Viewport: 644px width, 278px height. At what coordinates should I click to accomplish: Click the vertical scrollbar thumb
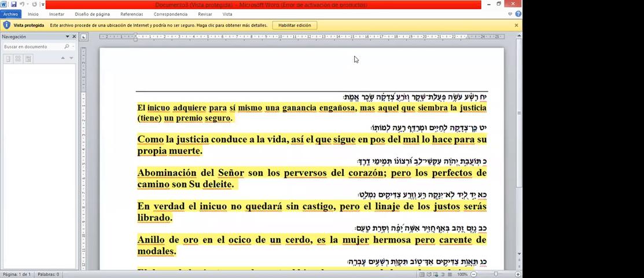coord(519,113)
